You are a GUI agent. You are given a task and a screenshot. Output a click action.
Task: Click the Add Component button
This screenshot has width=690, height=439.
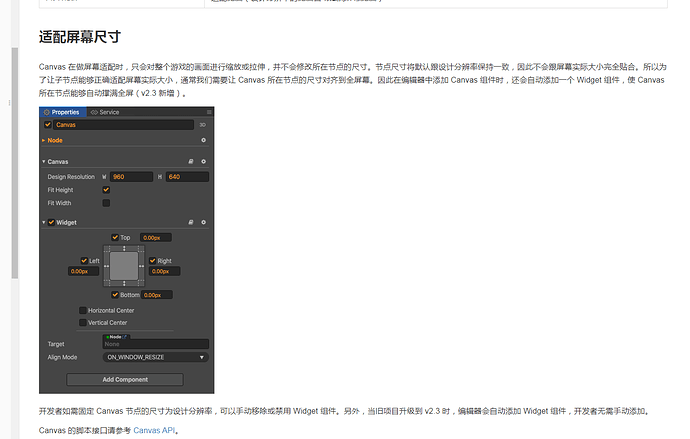pos(125,379)
